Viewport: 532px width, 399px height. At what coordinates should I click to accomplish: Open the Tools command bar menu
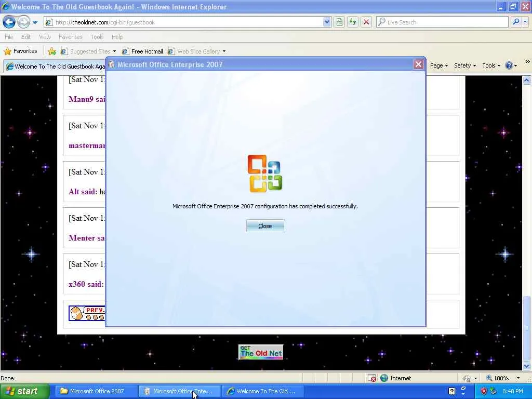(491, 65)
